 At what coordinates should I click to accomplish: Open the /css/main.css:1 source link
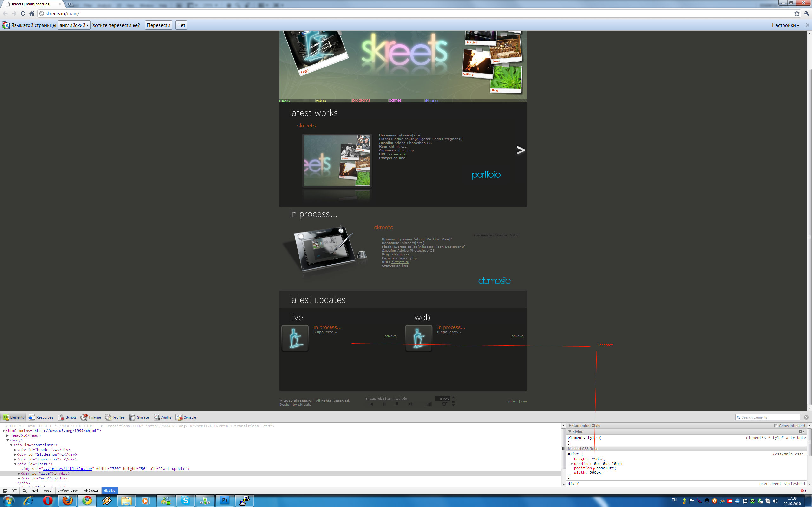click(789, 454)
